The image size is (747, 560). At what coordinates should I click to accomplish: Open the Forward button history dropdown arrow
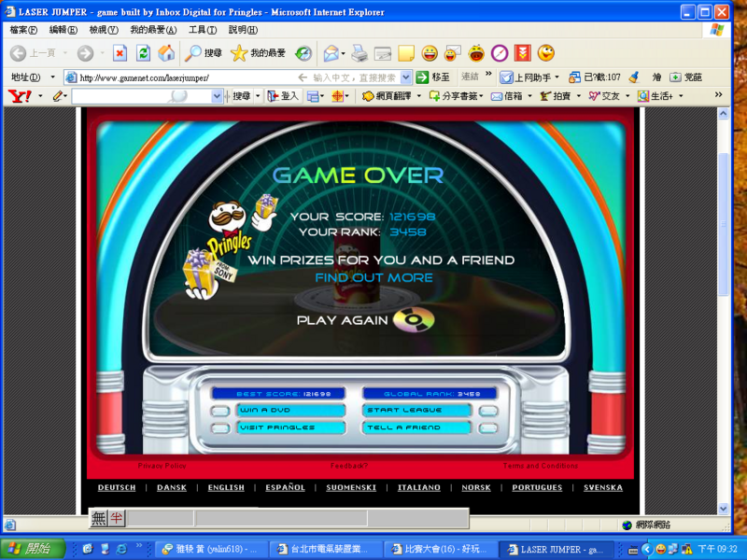coord(102,53)
